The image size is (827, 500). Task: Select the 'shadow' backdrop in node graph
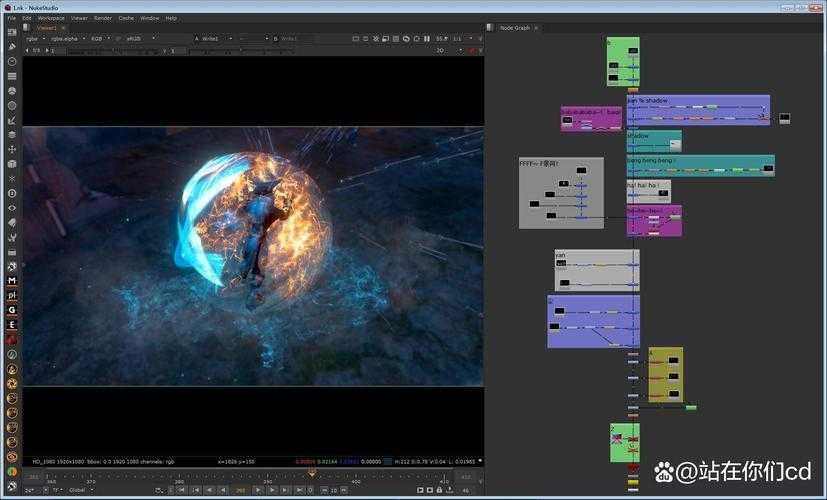click(x=654, y=141)
